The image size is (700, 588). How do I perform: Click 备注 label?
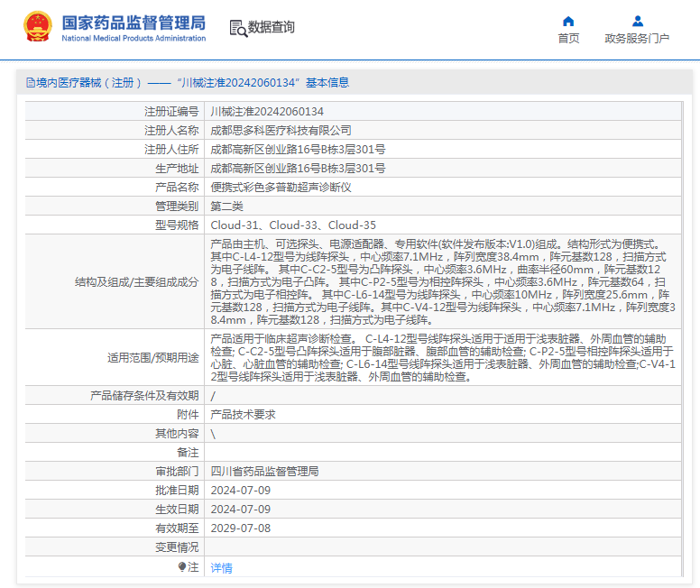[x=188, y=453]
